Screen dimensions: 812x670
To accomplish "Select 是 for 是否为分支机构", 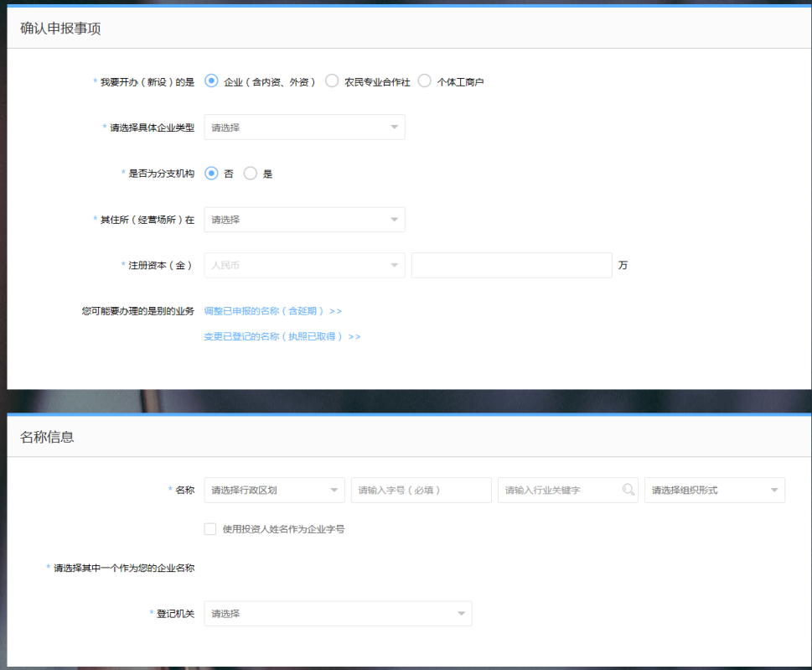I will click(x=250, y=174).
